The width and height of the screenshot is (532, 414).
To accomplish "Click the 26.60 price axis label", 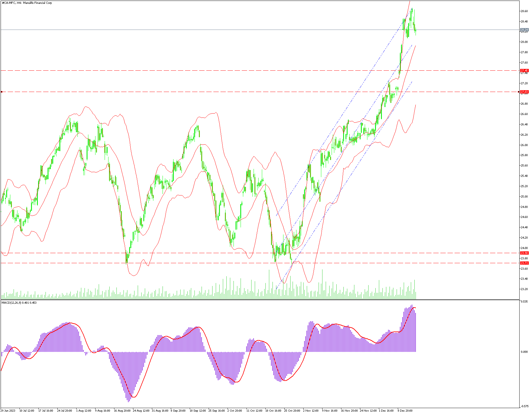I will pyautogui.click(x=524, y=114).
